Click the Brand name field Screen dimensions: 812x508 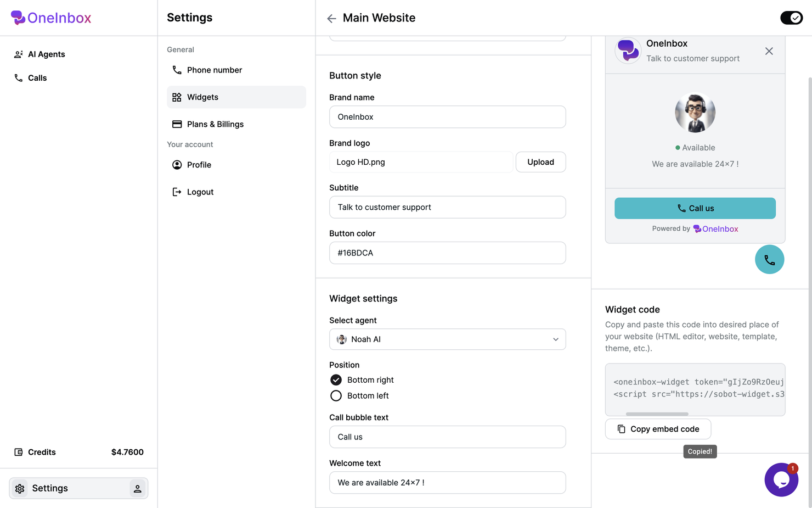click(x=447, y=117)
